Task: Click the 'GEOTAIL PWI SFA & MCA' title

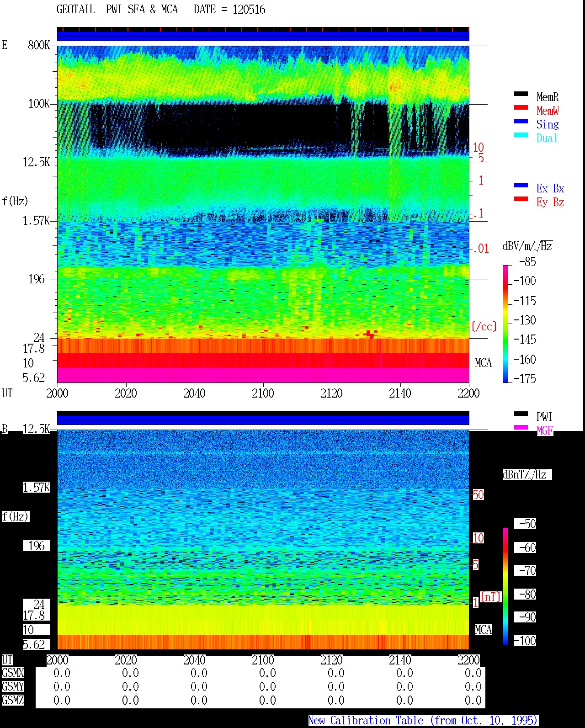Action: pos(117,9)
